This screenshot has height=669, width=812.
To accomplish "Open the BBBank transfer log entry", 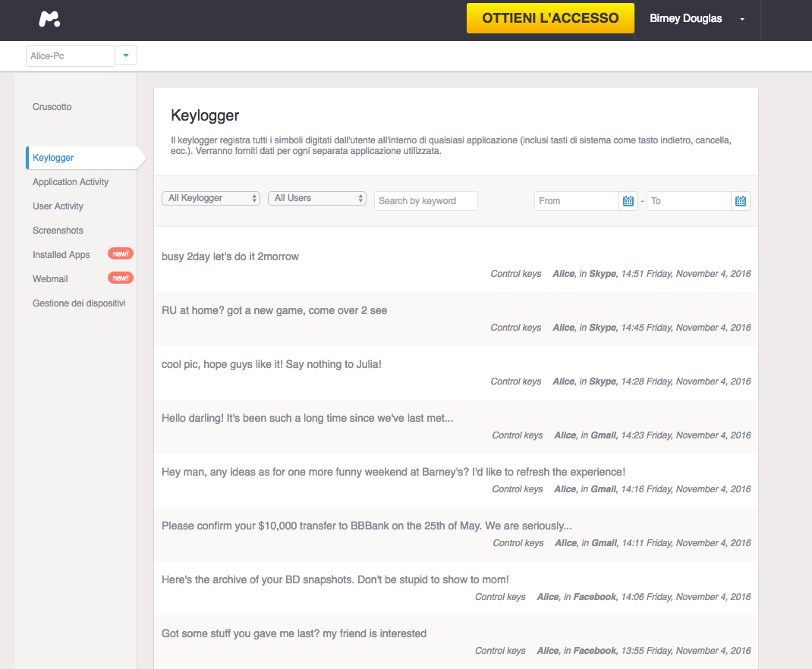I will click(367, 526).
